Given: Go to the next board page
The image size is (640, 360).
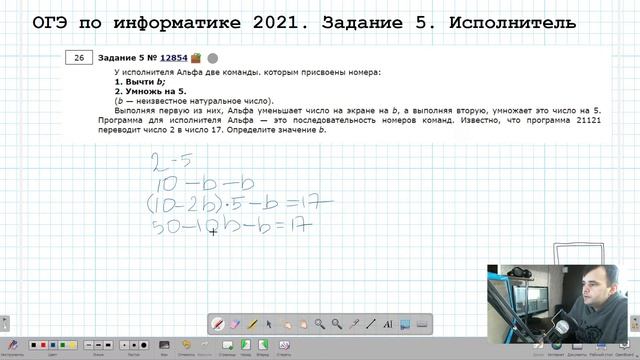Looking at the screenshot, I should pyautogui.click(x=263, y=345).
